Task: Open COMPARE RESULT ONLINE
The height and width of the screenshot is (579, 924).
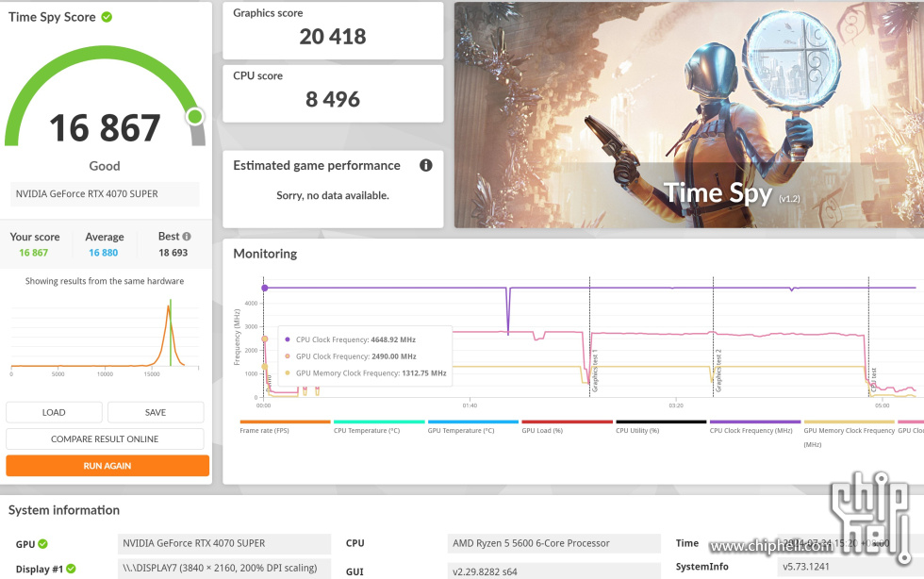Action: tap(105, 438)
